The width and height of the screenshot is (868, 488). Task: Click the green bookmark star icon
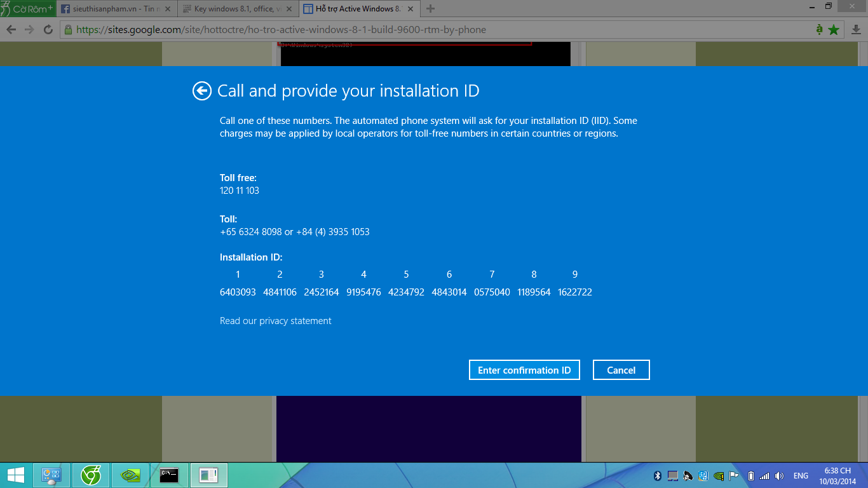tap(834, 30)
